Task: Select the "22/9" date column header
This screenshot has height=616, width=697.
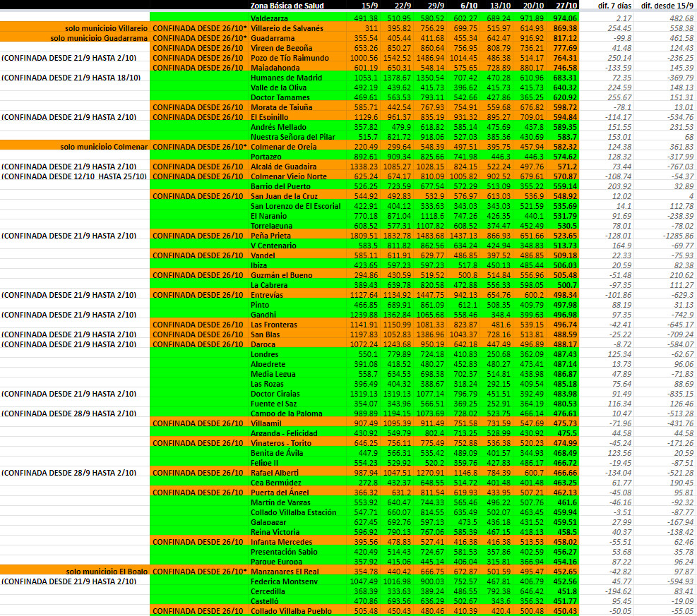Action: coord(403,6)
